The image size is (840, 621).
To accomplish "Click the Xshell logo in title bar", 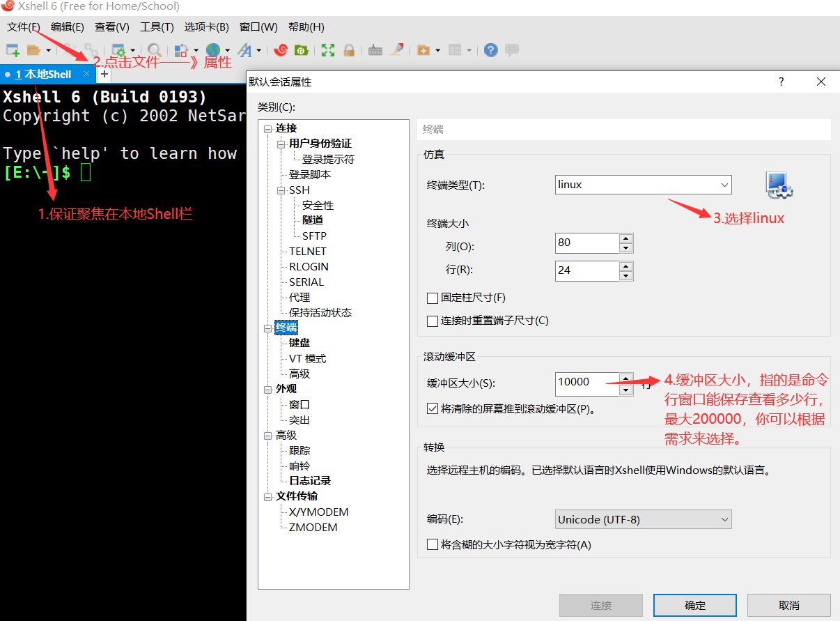I will tap(8, 6).
